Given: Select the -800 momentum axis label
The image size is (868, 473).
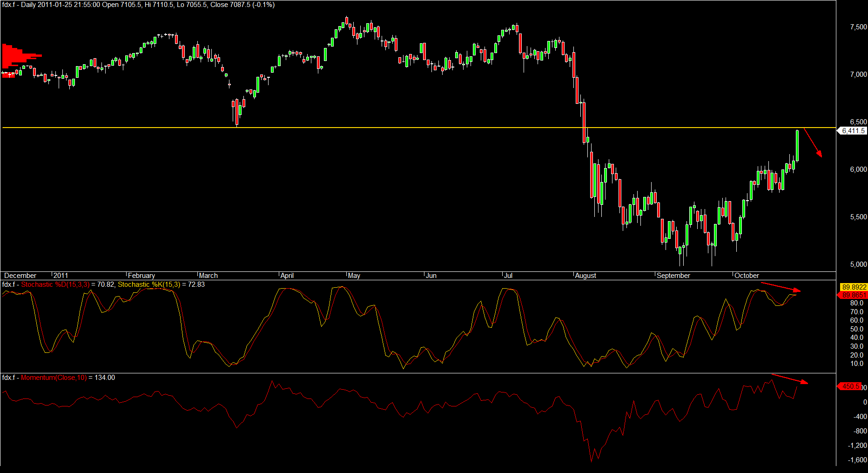Looking at the screenshot, I should (860, 431).
